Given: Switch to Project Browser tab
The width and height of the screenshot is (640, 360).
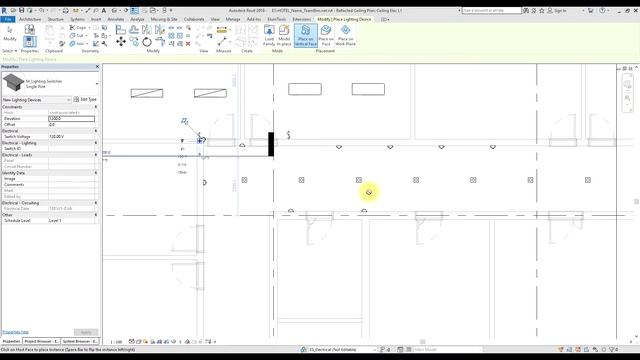Looking at the screenshot, I should (x=41, y=341).
